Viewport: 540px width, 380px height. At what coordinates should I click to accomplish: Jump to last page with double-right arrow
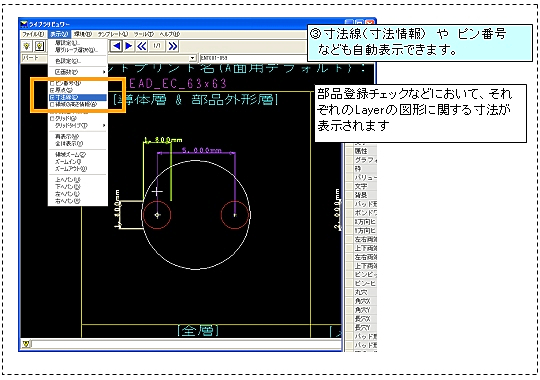point(173,46)
